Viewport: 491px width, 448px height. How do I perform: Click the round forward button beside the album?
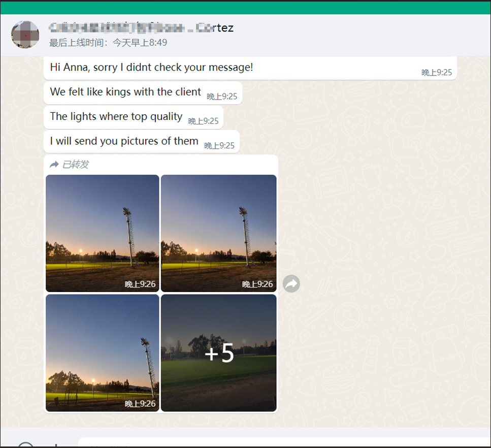click(291, 284)
